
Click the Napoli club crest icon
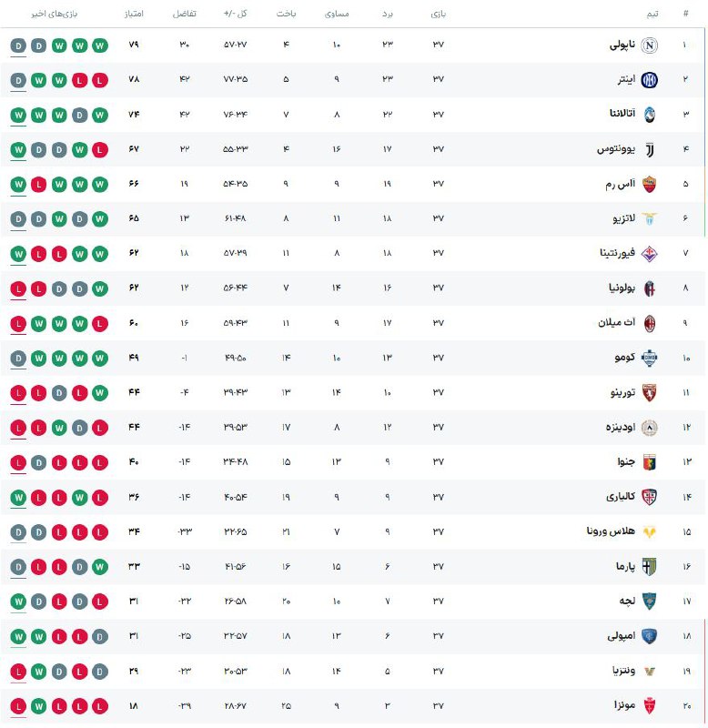tap(650, 45)
